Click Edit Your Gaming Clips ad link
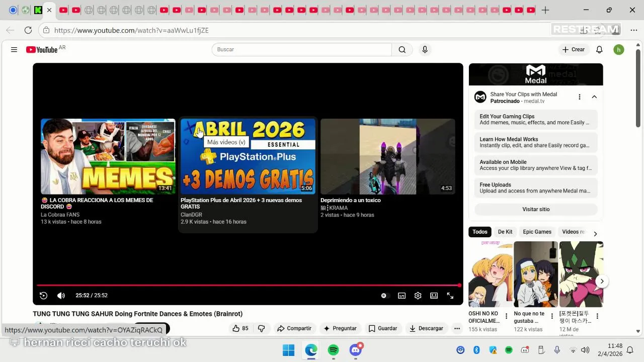This screenshot has width=644, height=362. [x=536, y=119]
